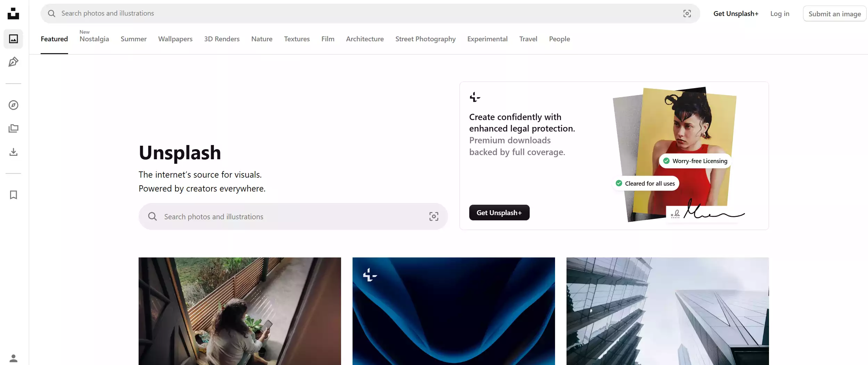Open the Photos section in sidebar
This screenshot has height=365, width=868.
click(13, 39)
